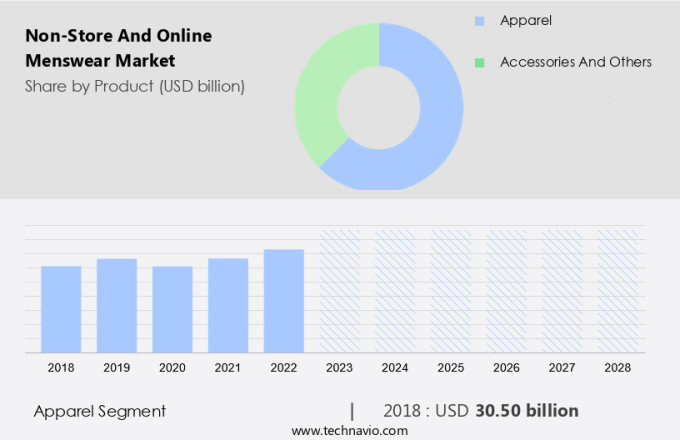
Task: Select the Apparel Segment text label
Action: click(x=100, y=411)
